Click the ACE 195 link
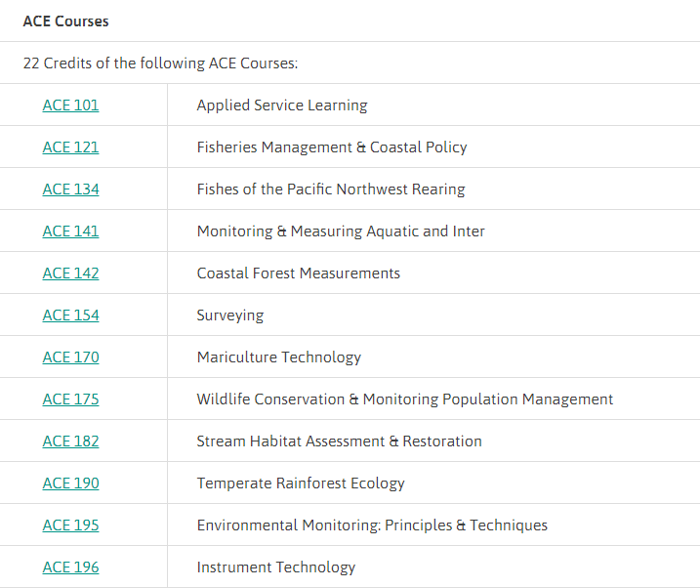Image resolution: width=700 pixels, height=588 pixels. point(70,525)
